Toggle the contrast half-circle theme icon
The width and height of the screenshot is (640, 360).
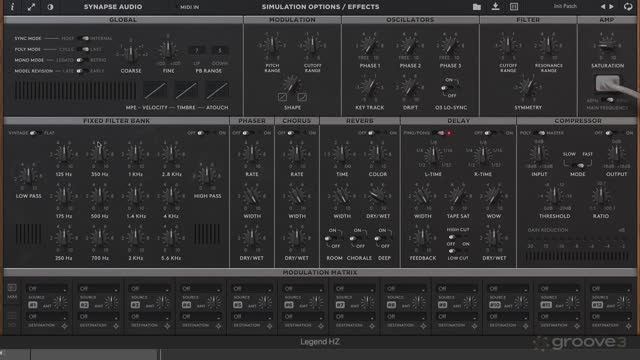(50, 7)
